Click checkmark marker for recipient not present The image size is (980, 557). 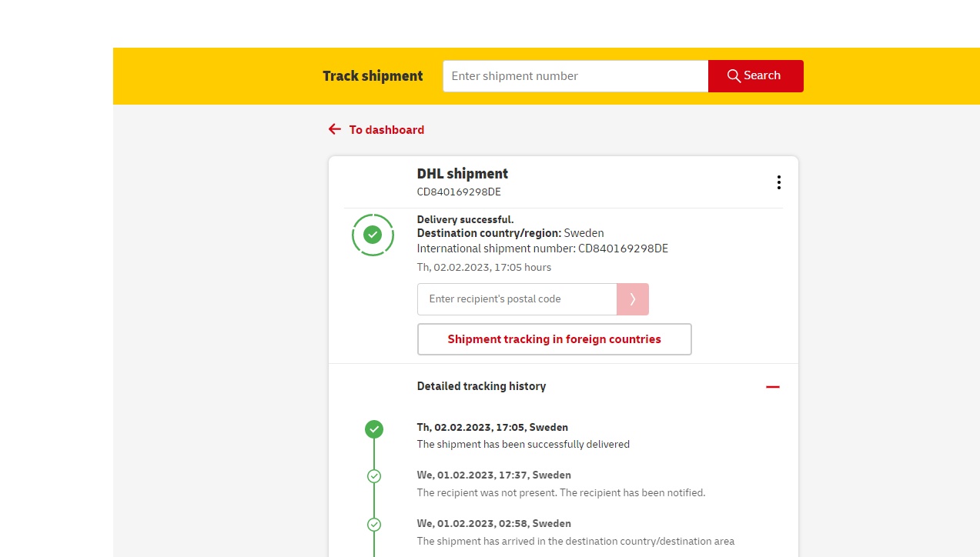(374, 476)
